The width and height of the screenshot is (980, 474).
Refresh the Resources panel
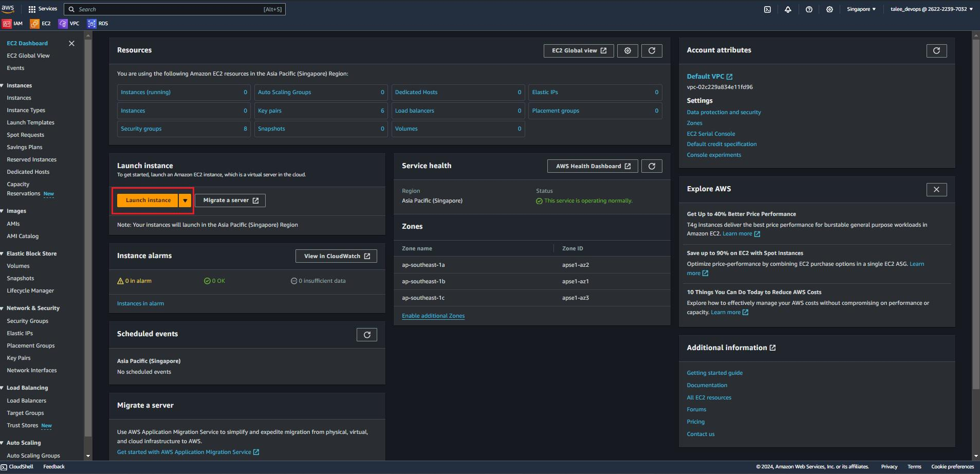(652, 50)
